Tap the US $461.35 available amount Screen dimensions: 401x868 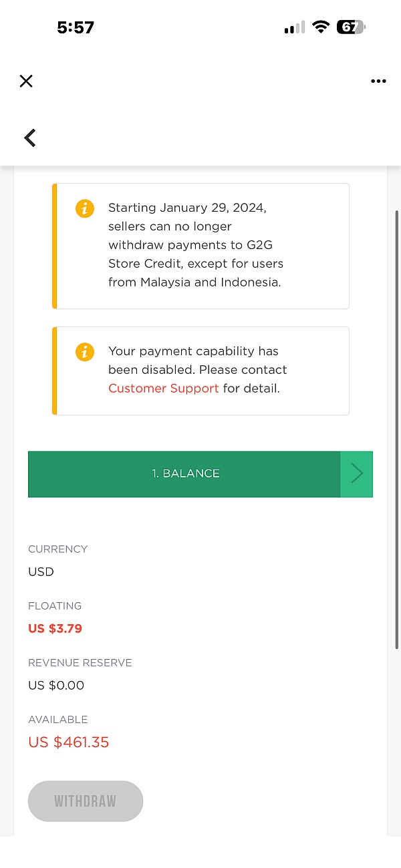tap(68, 742)
